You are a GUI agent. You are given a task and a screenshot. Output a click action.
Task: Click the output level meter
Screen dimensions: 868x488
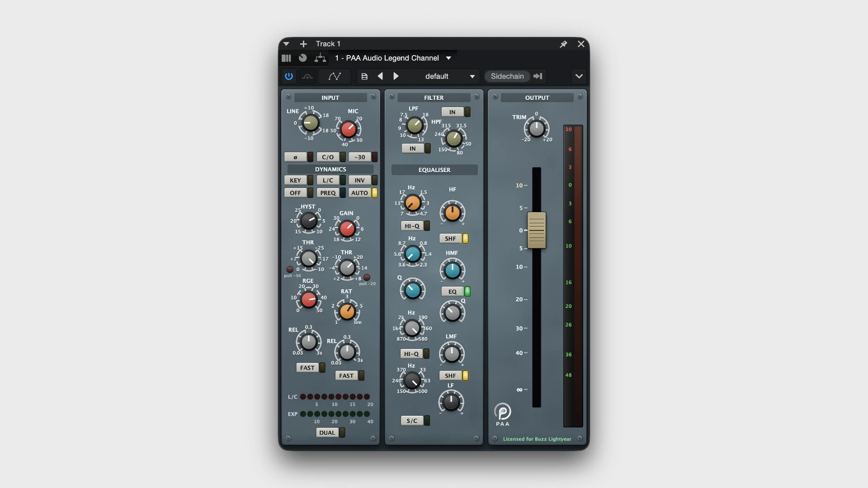click(573, 276)
